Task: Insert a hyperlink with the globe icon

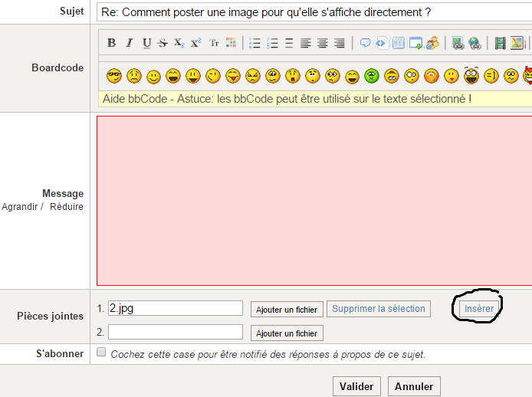Action: [x=475, y=43]
